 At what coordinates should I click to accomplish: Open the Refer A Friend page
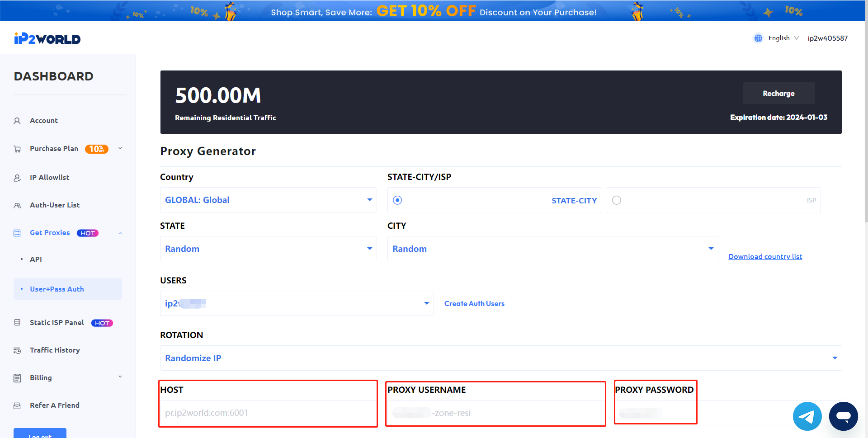coord(55,405)
